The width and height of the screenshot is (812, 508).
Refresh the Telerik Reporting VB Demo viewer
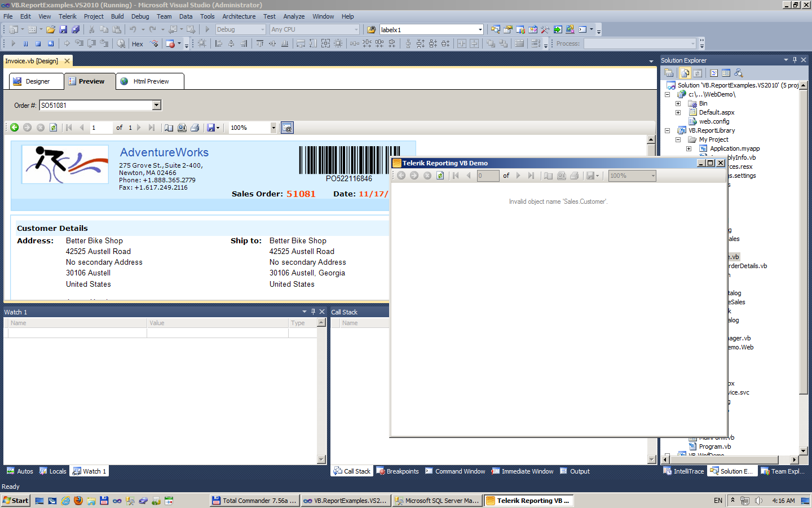point(440,176)
